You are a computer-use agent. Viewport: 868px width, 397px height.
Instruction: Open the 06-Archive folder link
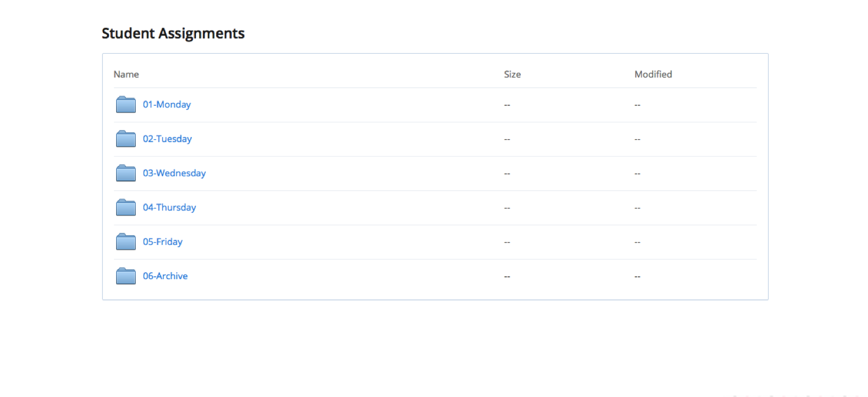165,276
